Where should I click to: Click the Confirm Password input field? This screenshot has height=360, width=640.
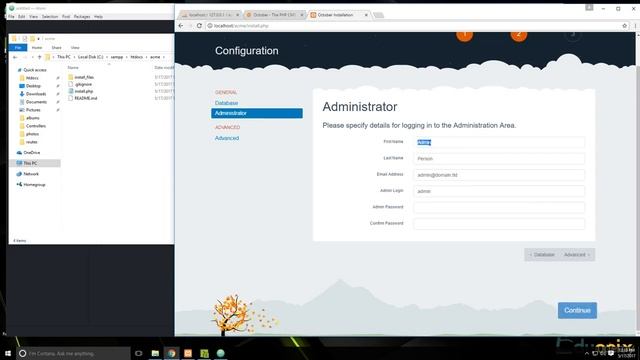pyautogui.click(x=499, y=224)
